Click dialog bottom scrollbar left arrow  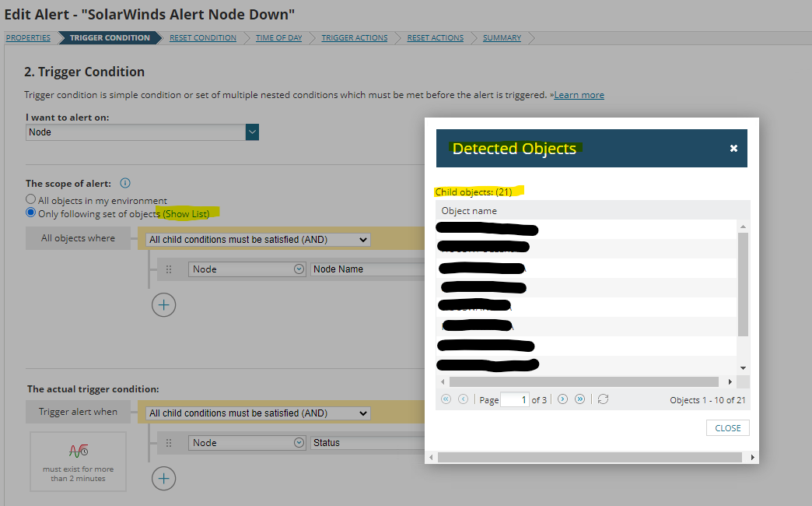click(x=432, y=457)
